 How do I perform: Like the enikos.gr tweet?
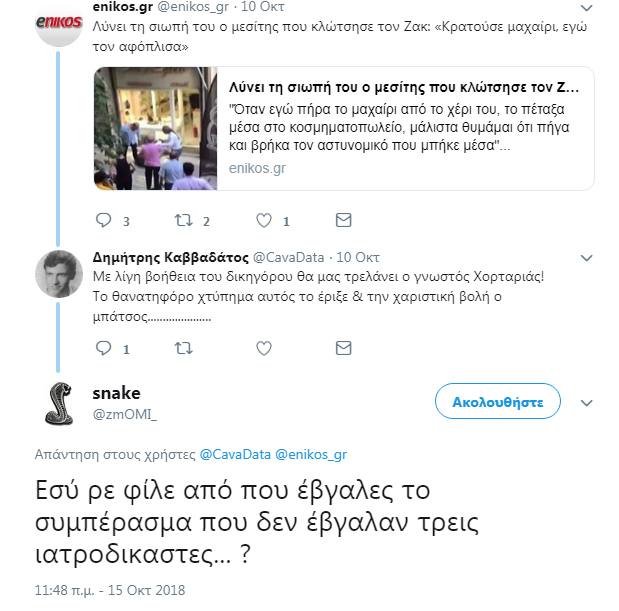coord(264,220)
